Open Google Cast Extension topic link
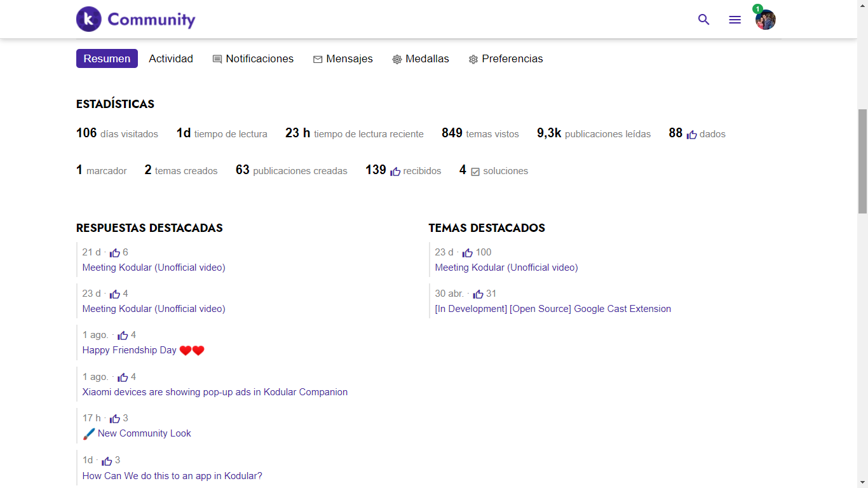The height and width of the screenshot is (488, 868). 552,309
